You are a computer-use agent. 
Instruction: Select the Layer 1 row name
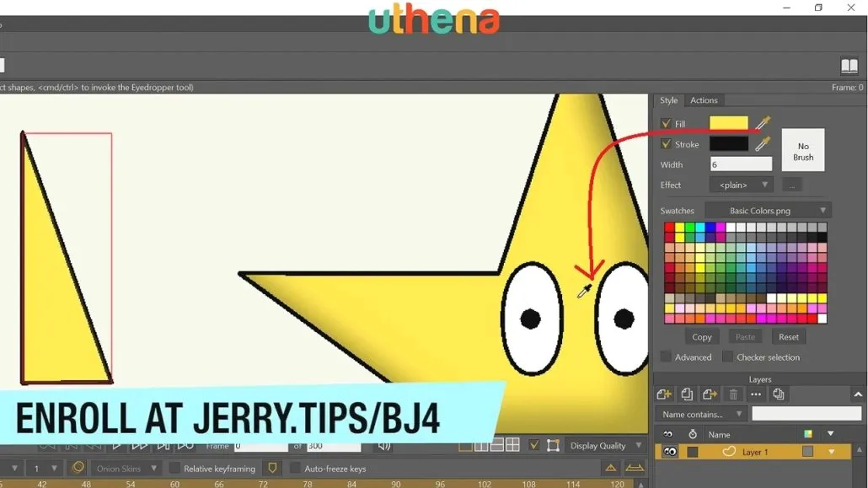[755, 452]
